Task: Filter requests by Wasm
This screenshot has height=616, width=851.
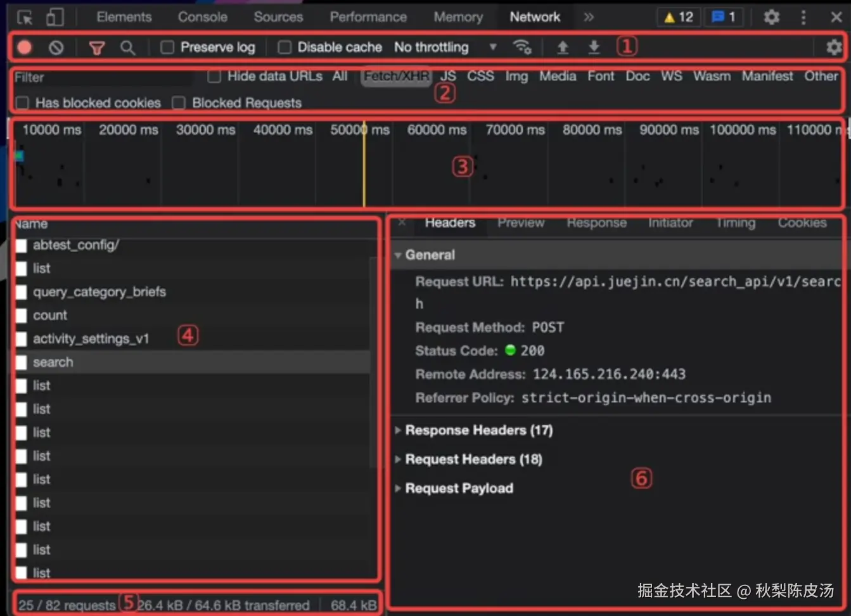Action: tap(712, 76)
